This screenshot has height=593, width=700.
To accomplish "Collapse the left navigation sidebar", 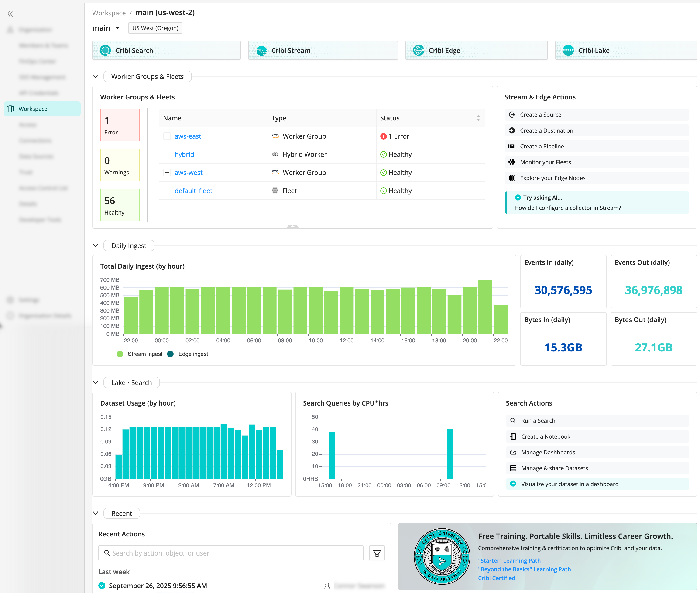I will [10, 14].
